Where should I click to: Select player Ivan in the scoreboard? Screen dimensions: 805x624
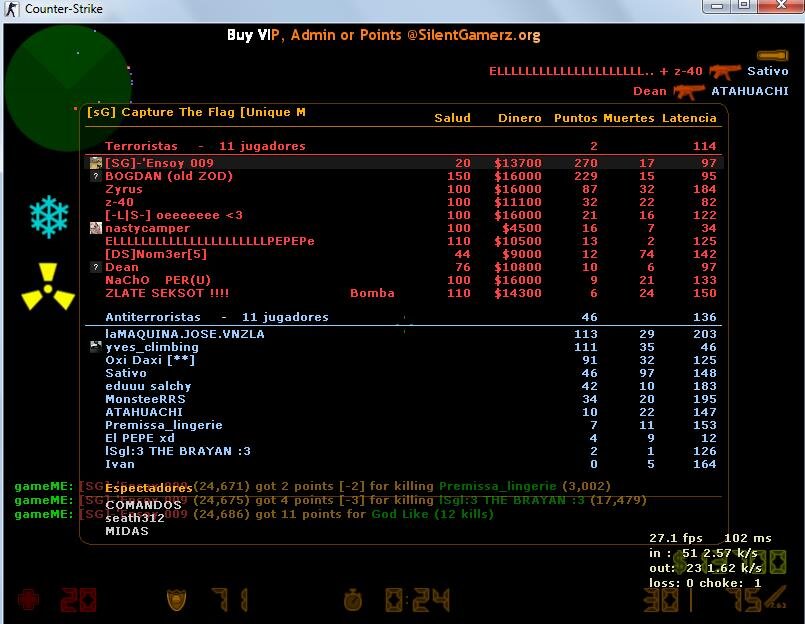point(120,464)
